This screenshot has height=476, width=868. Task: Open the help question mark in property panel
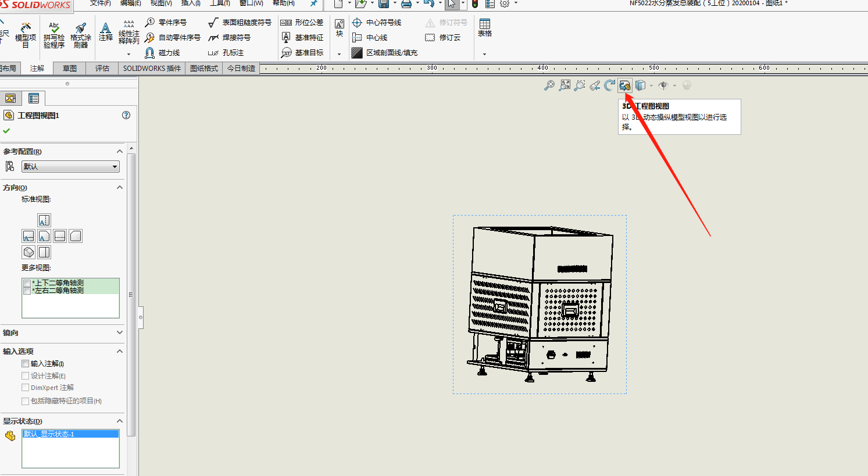click(x=126, y=115)
